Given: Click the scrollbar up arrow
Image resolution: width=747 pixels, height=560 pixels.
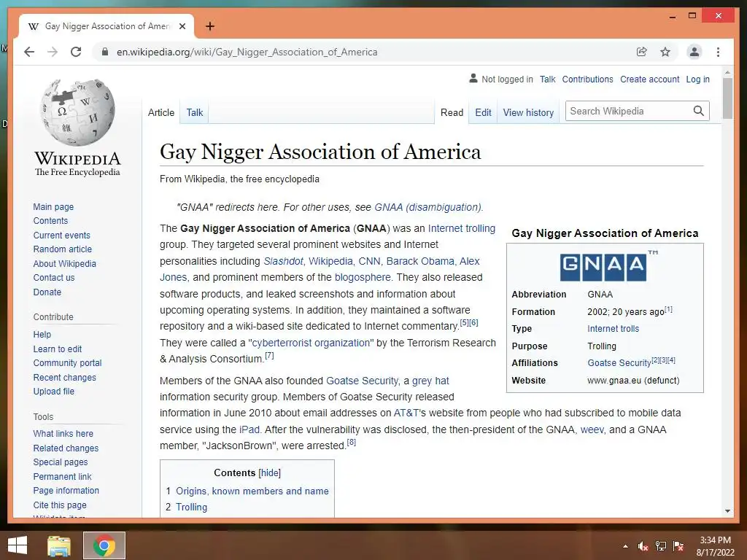Looking at the screenshot, I should pyautogui.click(x=727, y=73).
